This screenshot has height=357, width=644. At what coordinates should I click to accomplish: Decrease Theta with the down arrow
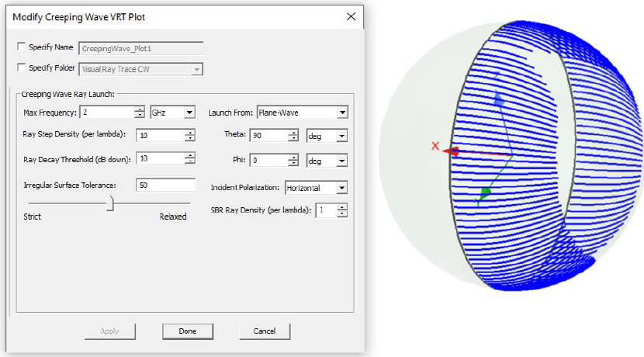[293, 138]
